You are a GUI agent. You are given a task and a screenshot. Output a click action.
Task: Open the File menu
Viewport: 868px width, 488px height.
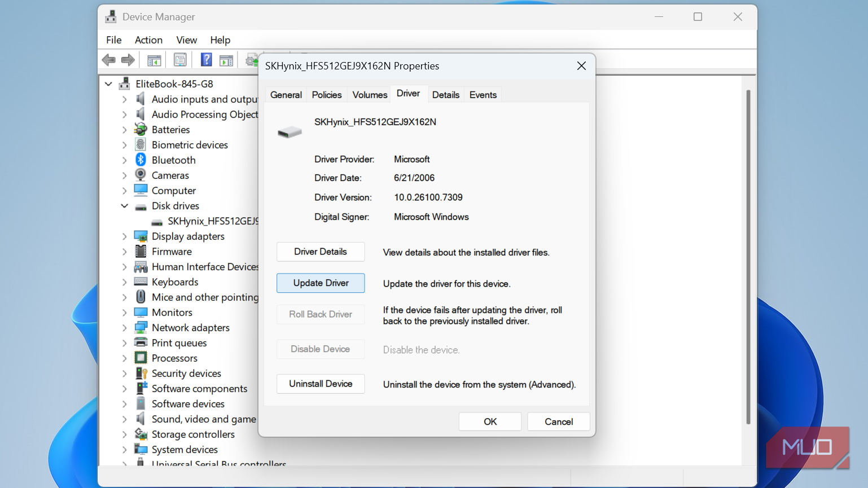[x=113, y=40]
